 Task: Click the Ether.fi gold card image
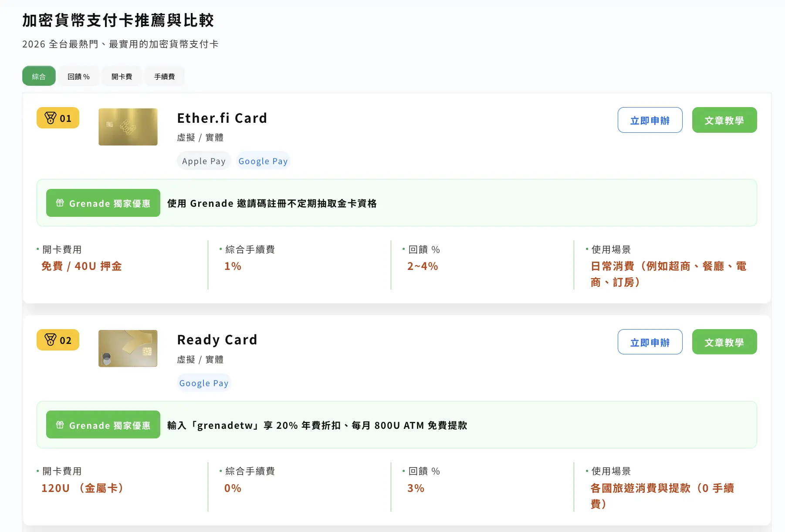coord(128,127)
